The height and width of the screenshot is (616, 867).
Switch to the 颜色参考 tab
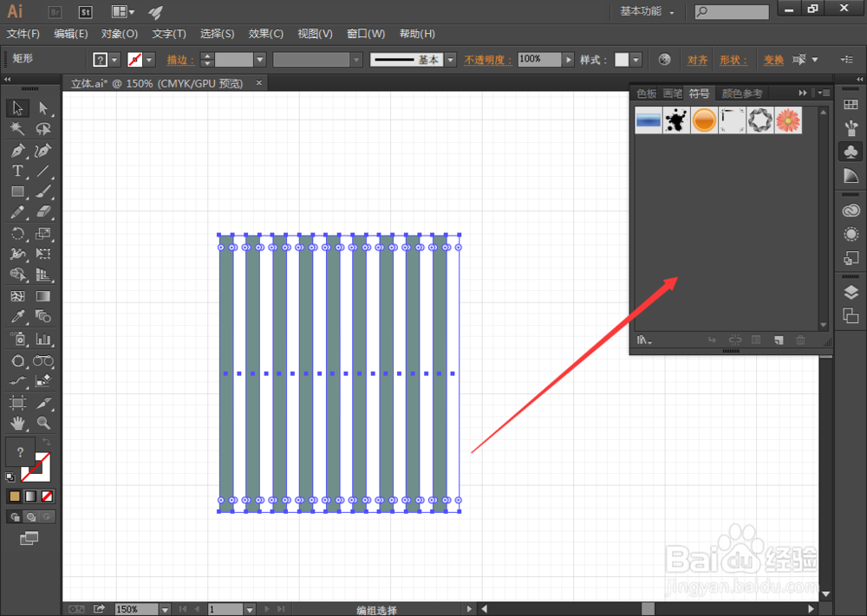click(x=742, y=94)
